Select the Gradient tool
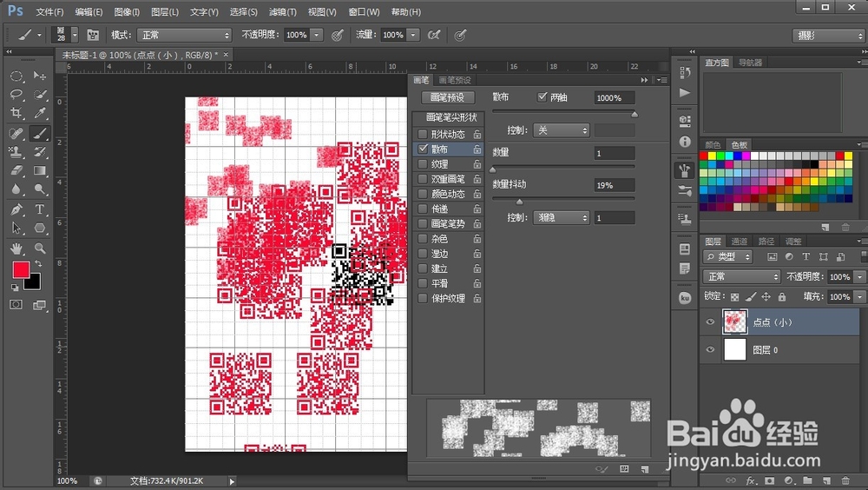This screenshot has width=868, height=490. [39, 171]
